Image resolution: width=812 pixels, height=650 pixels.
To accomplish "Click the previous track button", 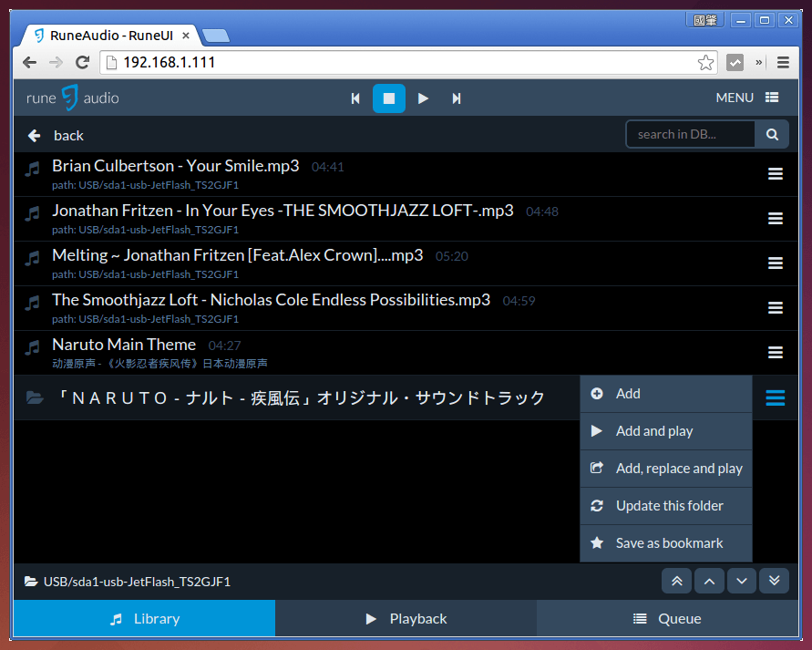I will coord(355,98).
